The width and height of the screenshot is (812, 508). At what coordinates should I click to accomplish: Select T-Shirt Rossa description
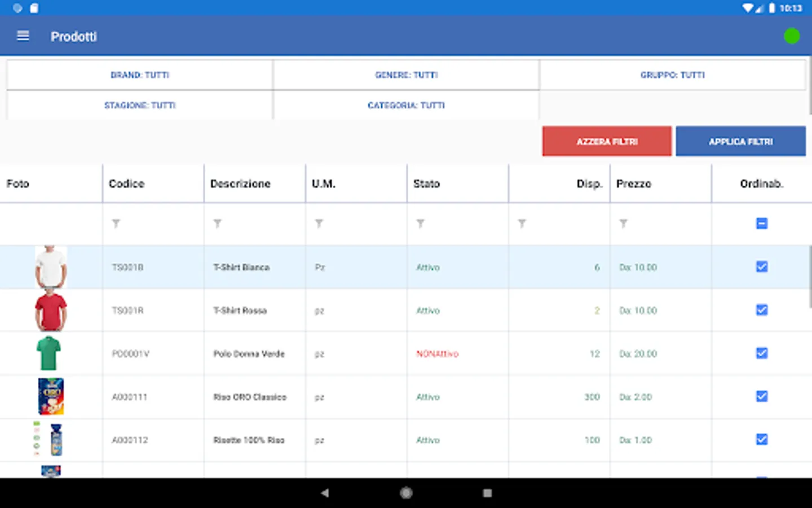240,310
